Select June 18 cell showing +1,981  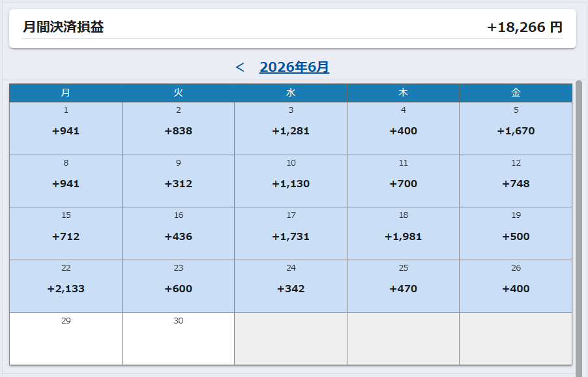[403, 234]
